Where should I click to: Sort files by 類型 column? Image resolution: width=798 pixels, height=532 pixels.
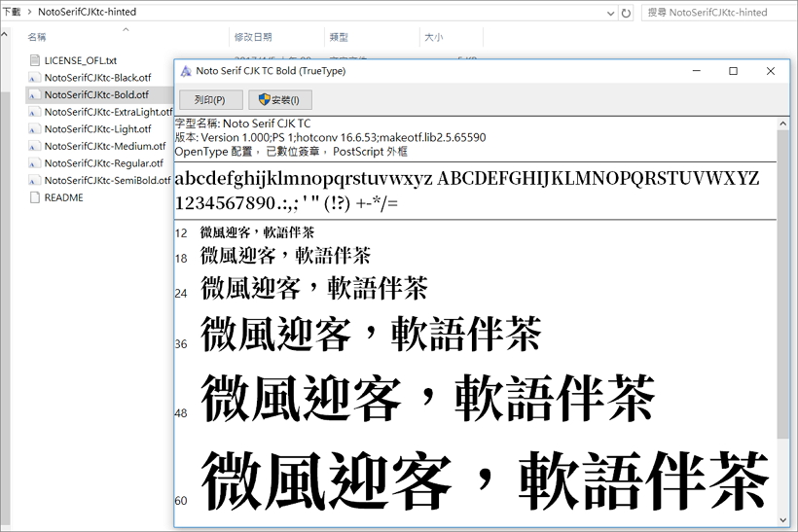(x=339, y=37)
